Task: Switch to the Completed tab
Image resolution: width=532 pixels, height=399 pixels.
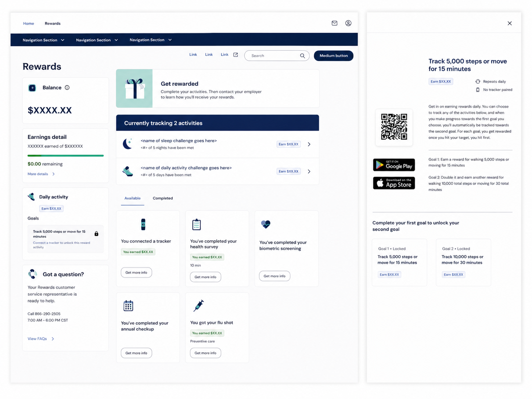Action: (163, 198)
